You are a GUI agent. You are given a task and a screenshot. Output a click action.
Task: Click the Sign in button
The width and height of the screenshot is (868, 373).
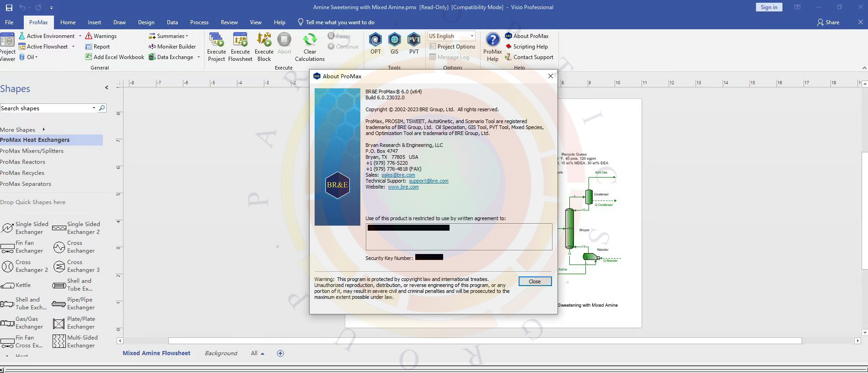coord(769,7)
